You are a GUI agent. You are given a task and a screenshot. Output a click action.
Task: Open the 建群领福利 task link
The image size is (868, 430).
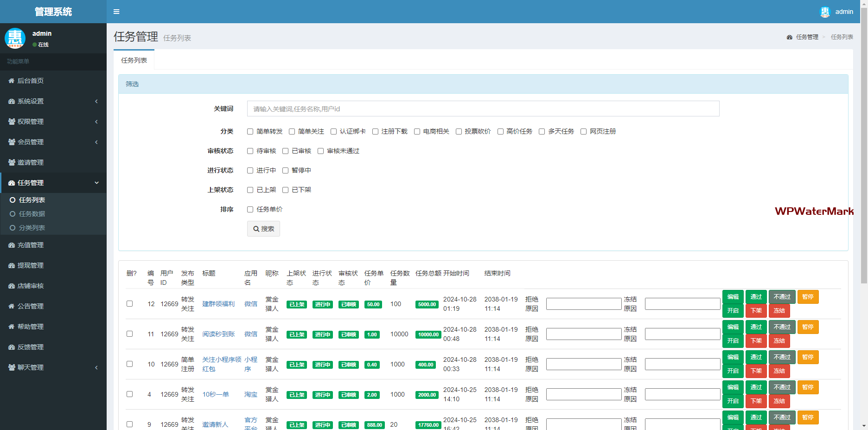tap(218, 304)
